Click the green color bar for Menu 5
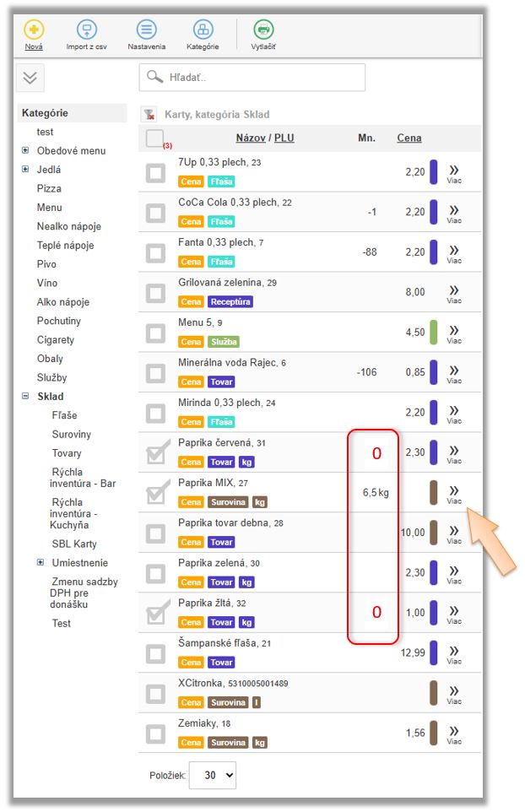Viewport: 525px width, 812px height. [x=434, y=333]
